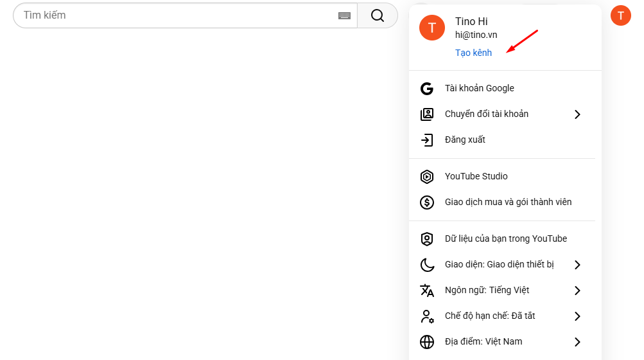Click the shield data icon
Image resolution: width=644 pixels, height=360 pixels.
coord(427,239)
